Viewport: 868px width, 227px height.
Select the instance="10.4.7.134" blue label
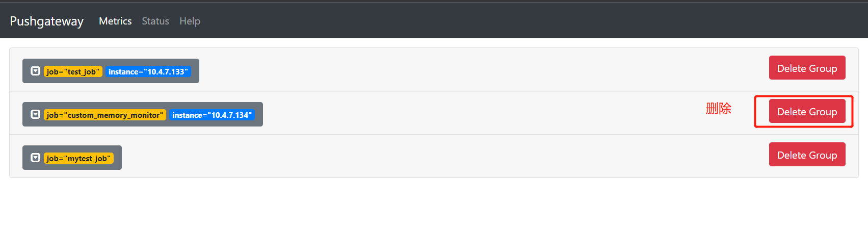click(212, 115)
